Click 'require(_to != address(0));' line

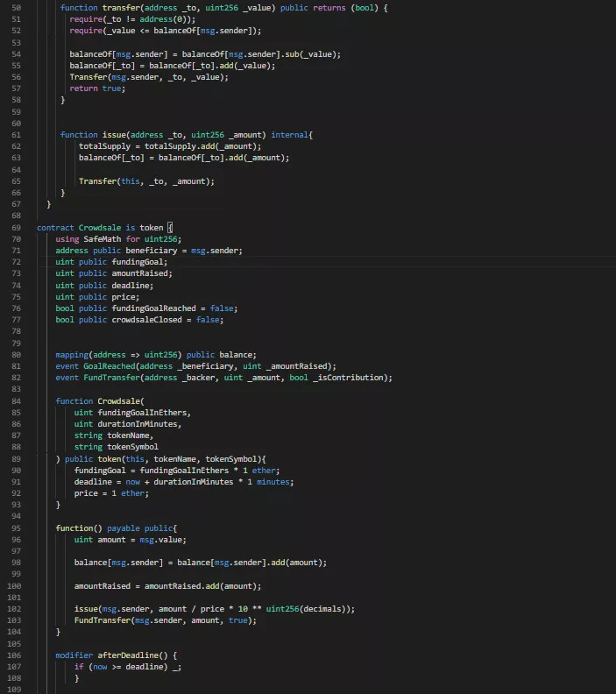point(132,19)
